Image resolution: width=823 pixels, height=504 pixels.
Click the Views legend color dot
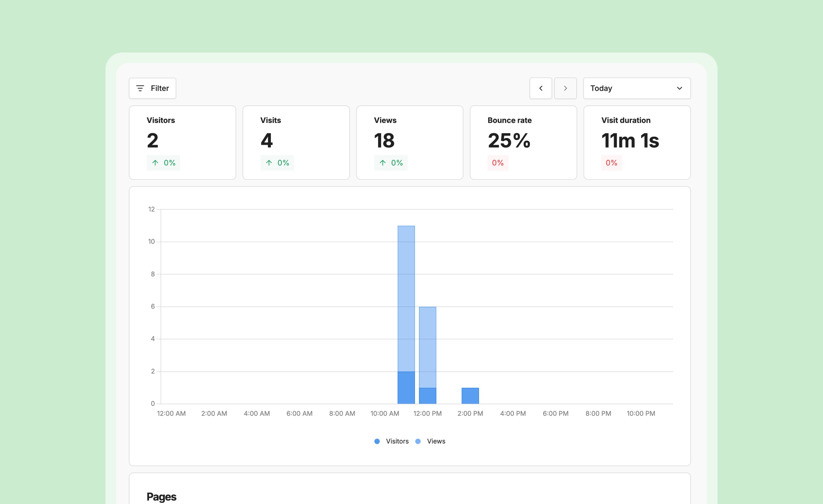pos(418,441)
